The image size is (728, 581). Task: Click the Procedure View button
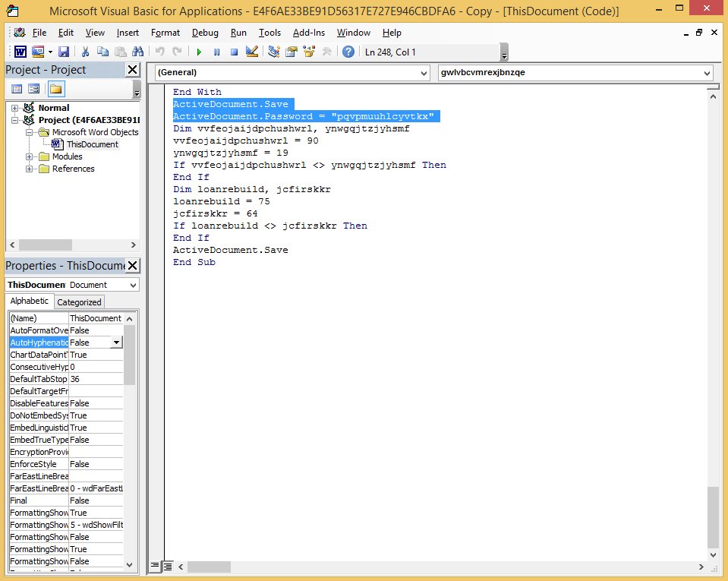pos(155,566)
